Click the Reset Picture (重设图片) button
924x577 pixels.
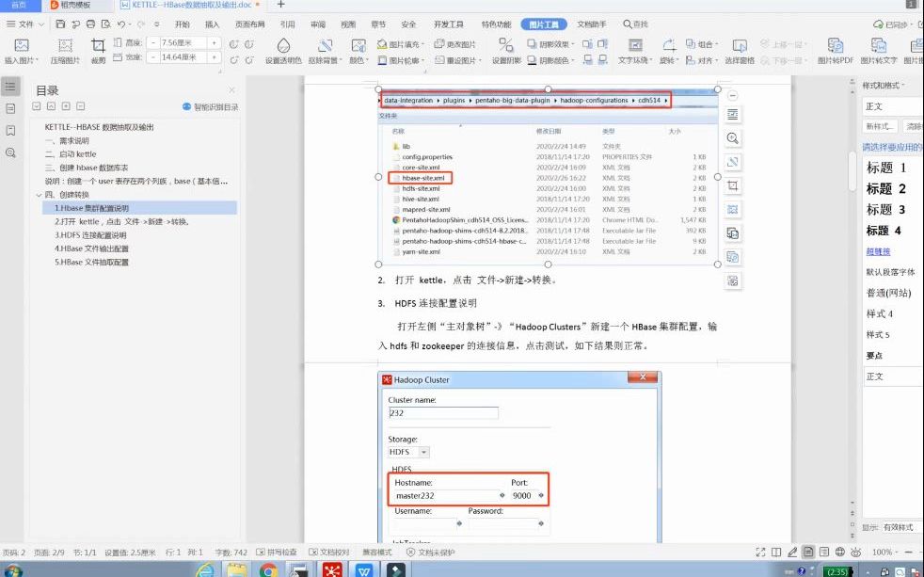[x=458, y=60]
